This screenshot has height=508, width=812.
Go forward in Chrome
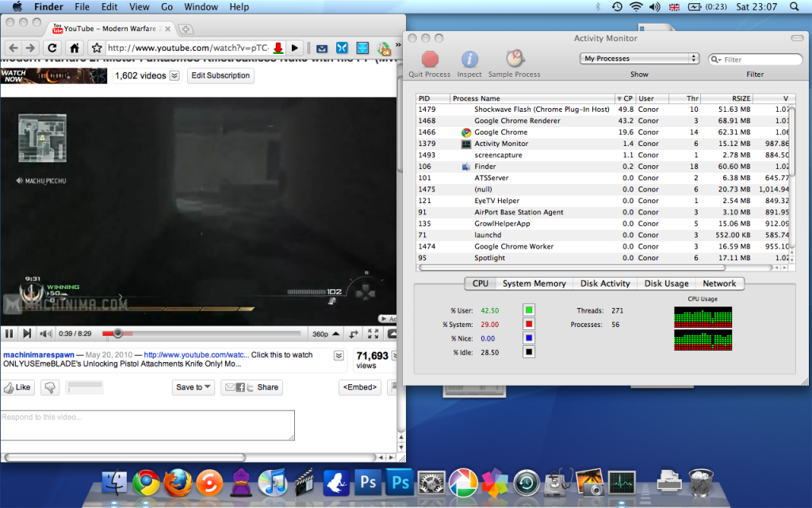click(31, 48)
